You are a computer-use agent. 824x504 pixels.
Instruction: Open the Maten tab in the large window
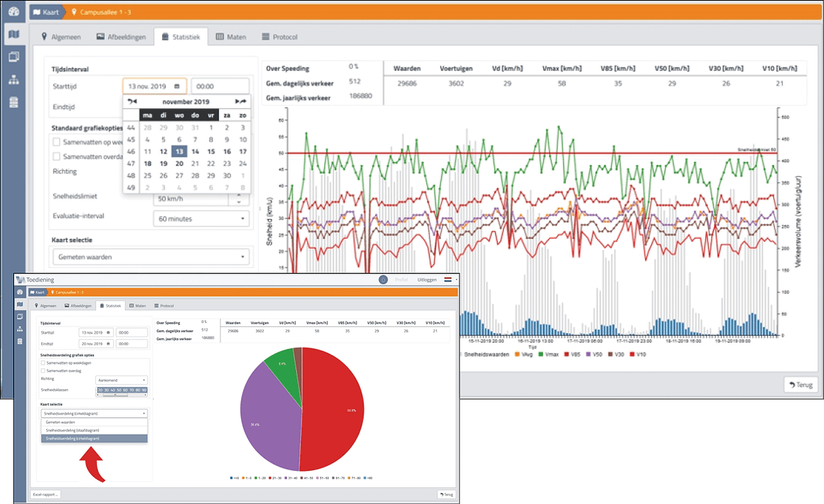tap(231, 37)
